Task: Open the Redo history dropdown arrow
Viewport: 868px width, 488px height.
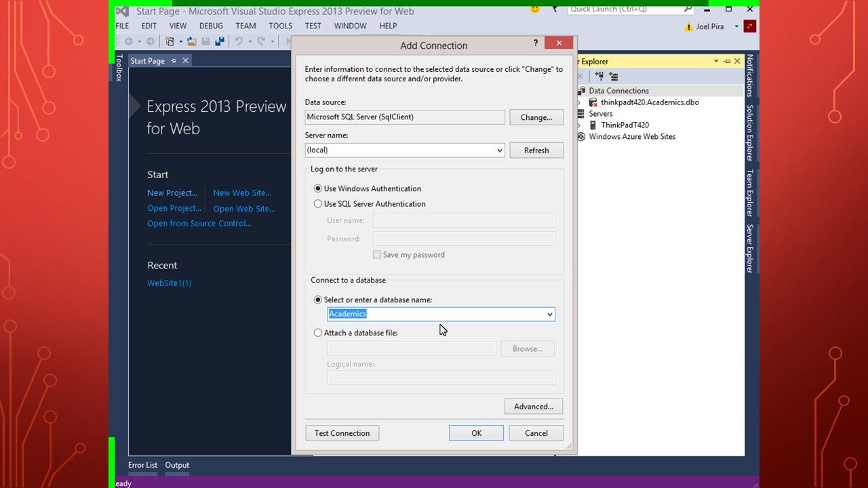Action: pos(271,41)
